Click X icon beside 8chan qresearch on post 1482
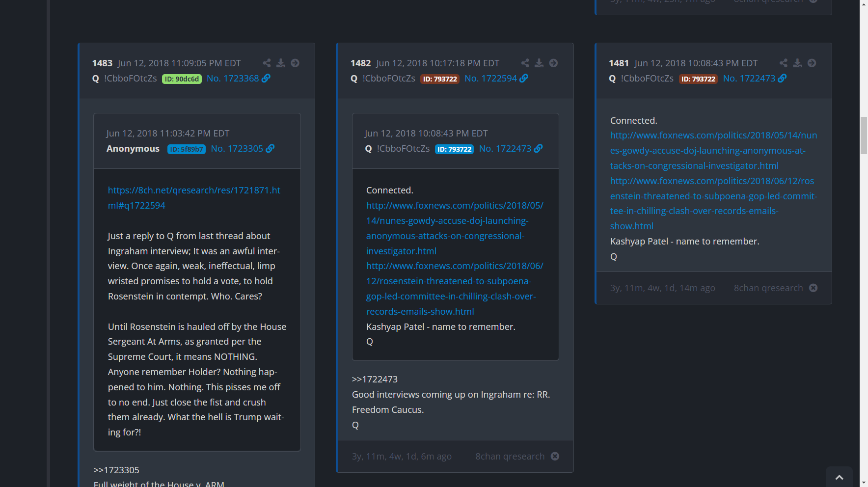Viewport: 868px width, 487px height. 555,456
